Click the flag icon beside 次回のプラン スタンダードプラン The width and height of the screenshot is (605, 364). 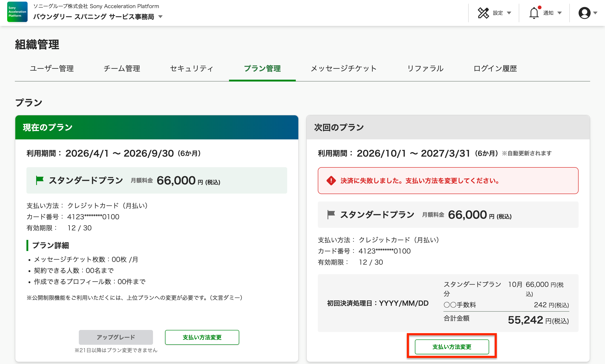[331, 214]
